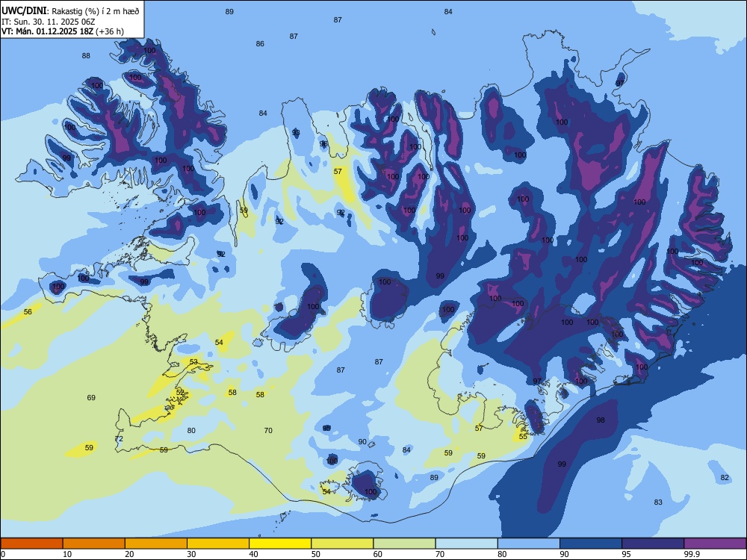The image size is (747, 560).
Task: Select the '72' value on the map
Action: (x=119, y=438)
